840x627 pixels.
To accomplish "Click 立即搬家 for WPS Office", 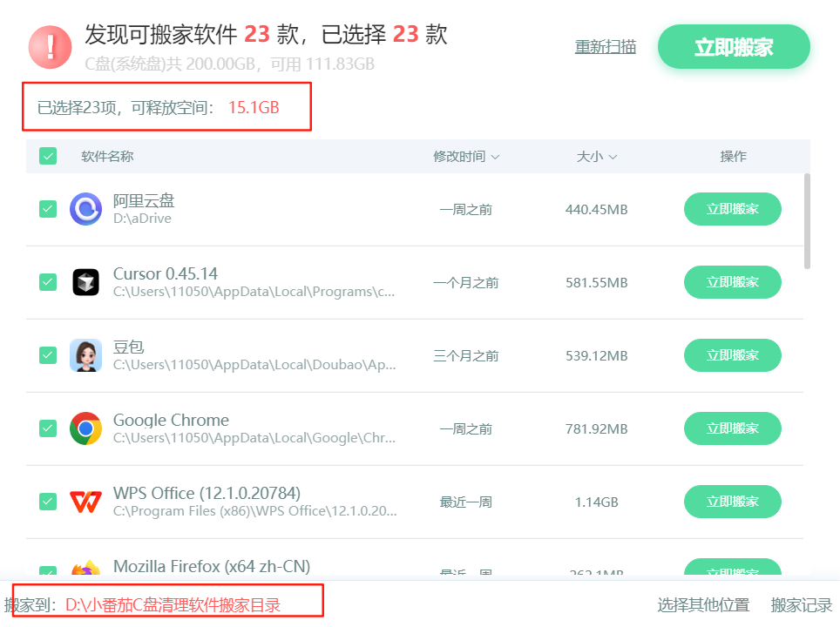I will coord(732,502).
